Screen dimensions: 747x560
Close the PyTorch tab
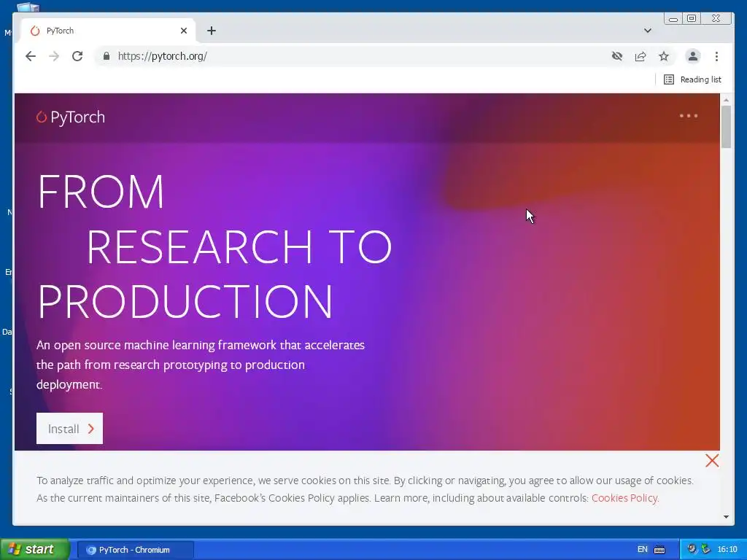click(184, 31)
